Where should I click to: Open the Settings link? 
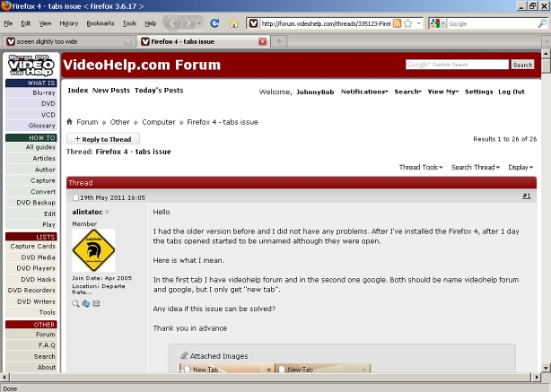[479, 91]
